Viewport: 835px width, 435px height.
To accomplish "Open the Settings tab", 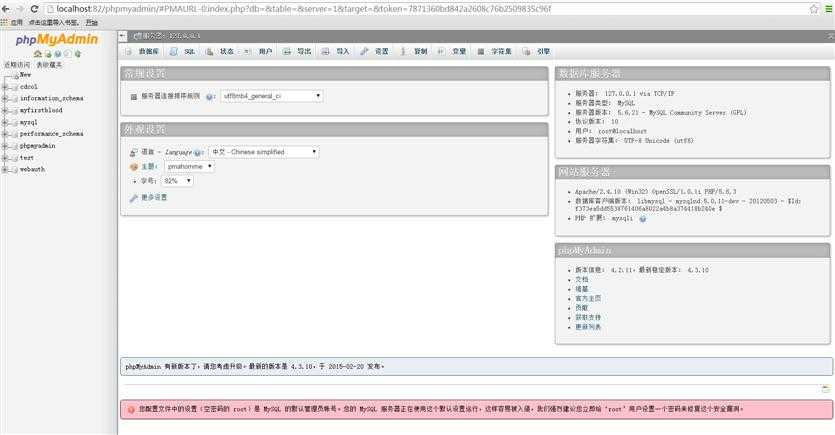I will click(x=375, y=52).
